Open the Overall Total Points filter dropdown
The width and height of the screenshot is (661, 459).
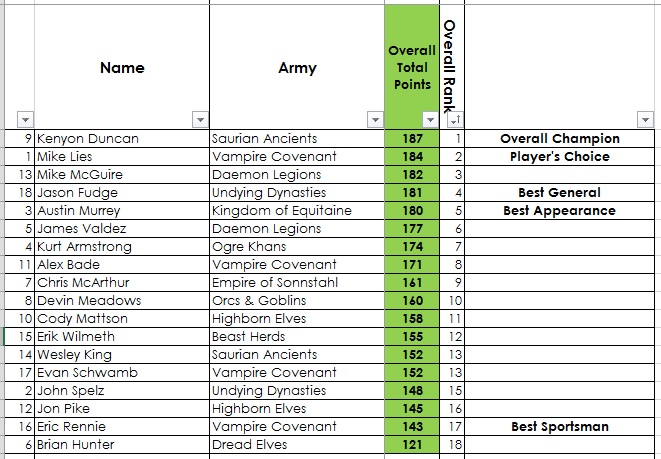(430, 118)
